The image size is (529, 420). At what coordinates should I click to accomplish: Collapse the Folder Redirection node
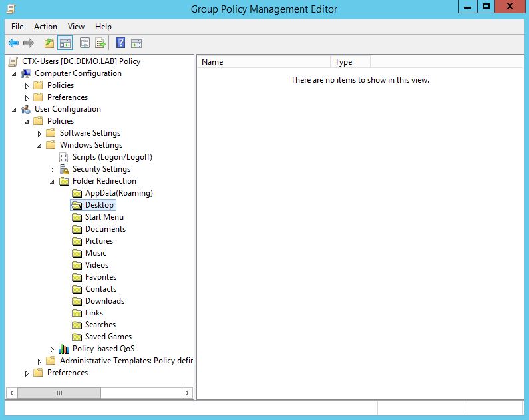point(53,181)
